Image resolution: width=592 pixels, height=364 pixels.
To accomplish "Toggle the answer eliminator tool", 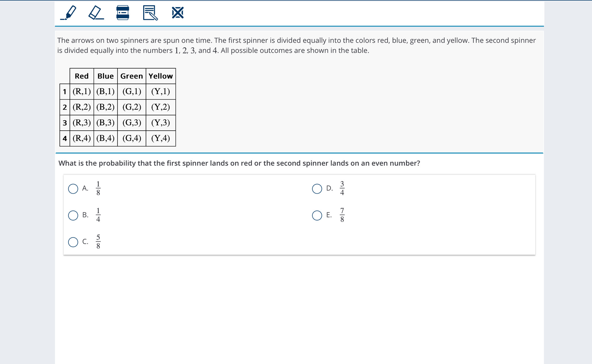I will 178,13.
